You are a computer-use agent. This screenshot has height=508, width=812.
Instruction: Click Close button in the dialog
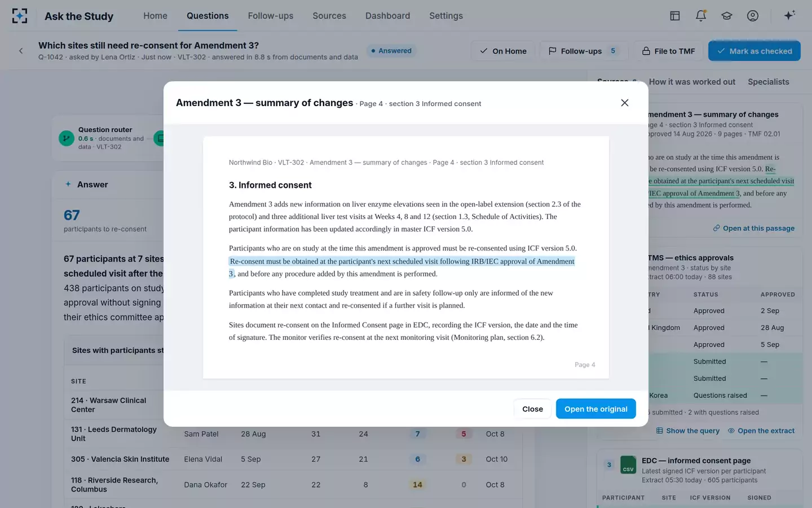532,409
